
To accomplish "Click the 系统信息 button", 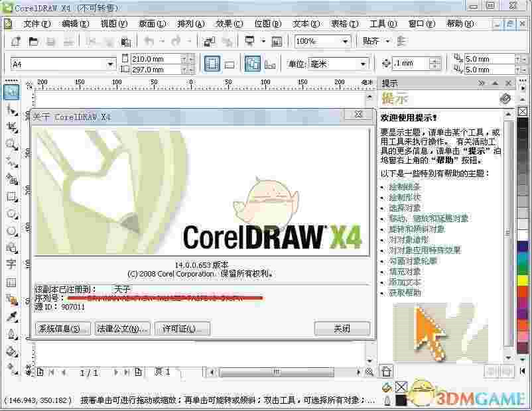I will 62,329.
